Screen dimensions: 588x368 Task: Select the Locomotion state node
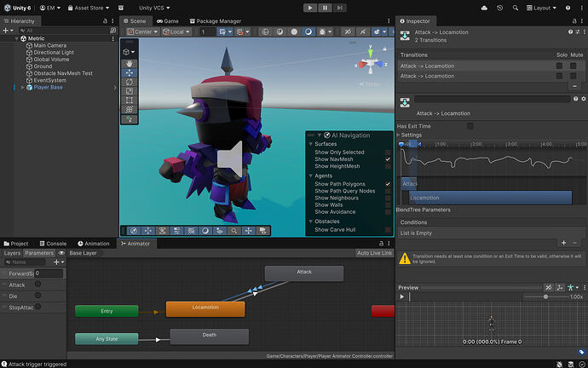(x=205, y=309)
